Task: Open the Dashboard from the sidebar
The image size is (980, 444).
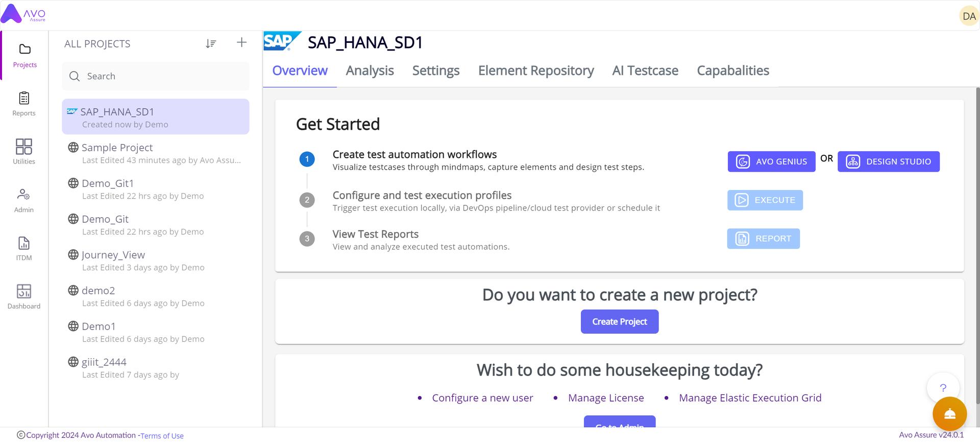Action: pos(23,295)
